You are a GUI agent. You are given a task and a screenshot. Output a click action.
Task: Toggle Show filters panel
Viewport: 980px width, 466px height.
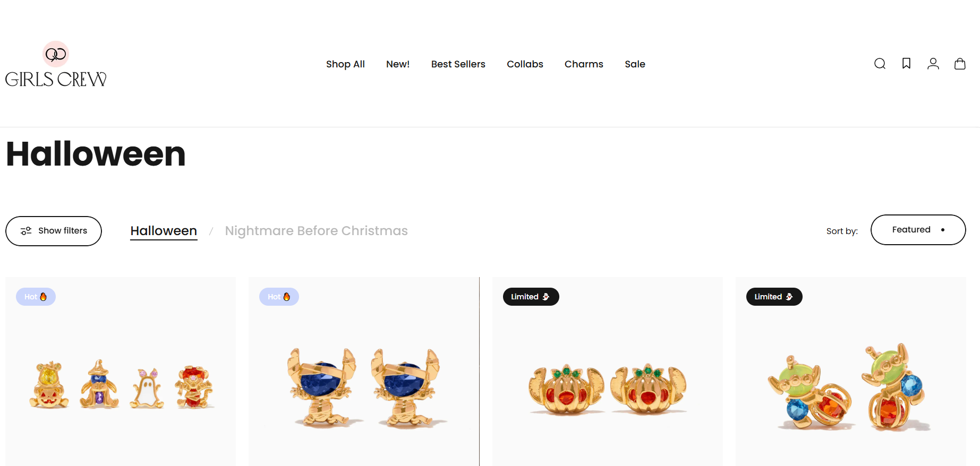(54, 231)
